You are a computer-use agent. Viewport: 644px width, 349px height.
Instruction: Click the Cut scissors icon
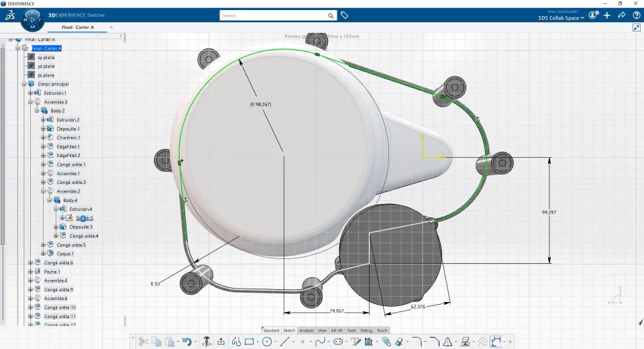pos(143,341)
